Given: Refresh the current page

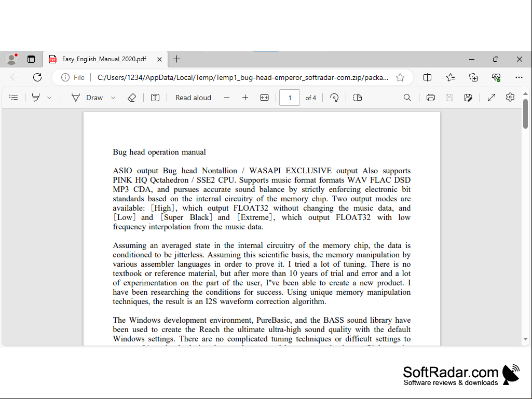Looking at the screenshot, I should 37,77.
